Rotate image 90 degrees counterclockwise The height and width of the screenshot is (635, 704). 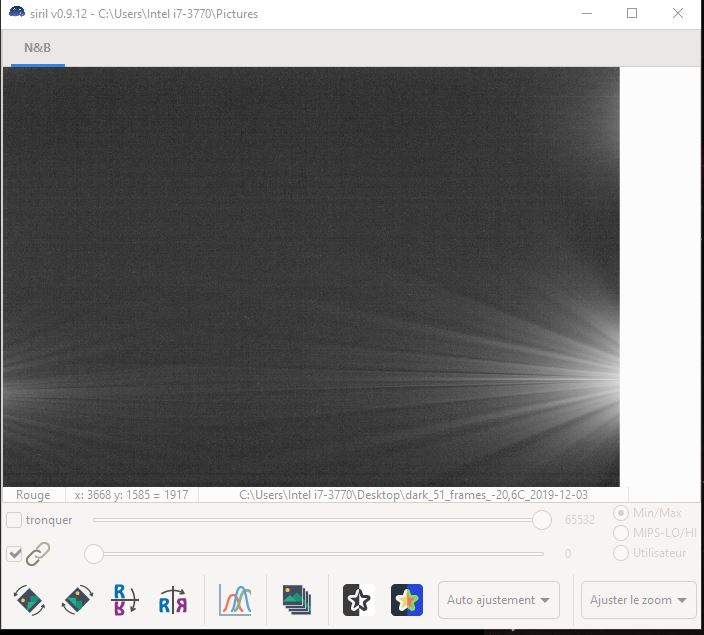point(29,600)
